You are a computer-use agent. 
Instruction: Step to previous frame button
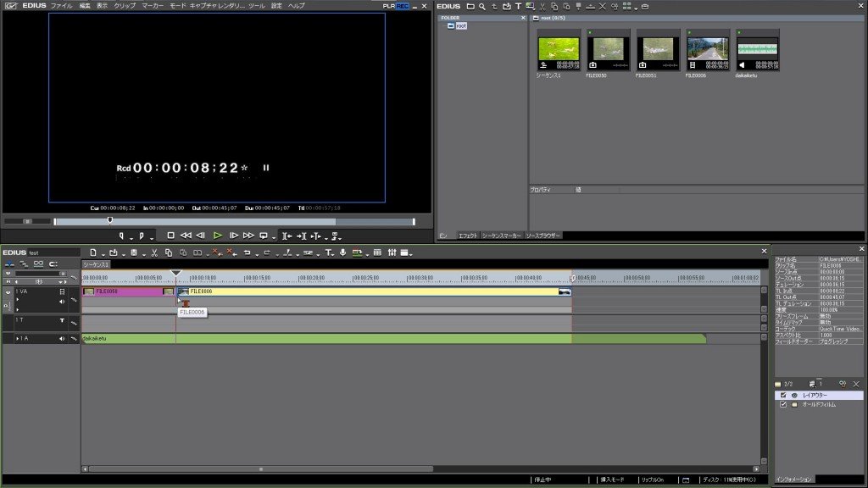click(x=201, y=236)
